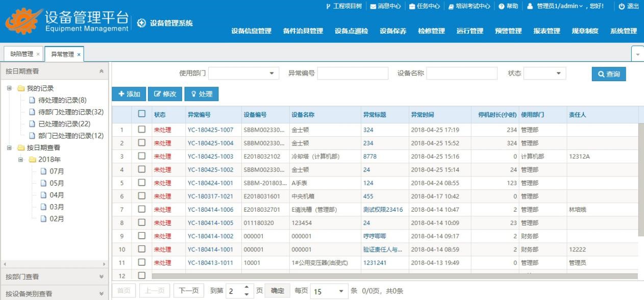Click the 工程项目树 icon in top bar
This screenshot has width=644, height=300.
tap(328, 7)
